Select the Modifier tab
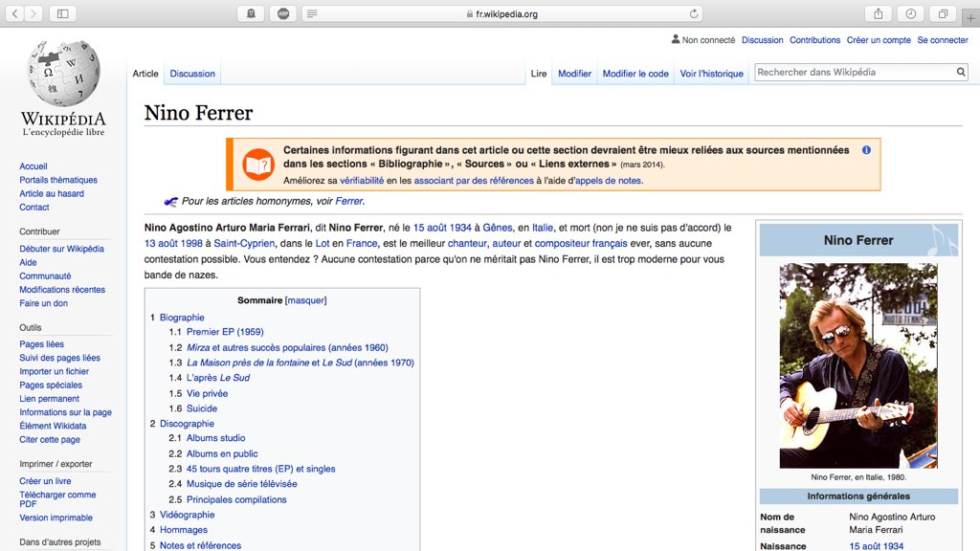The width and height of the screenshot is (980, 551). [x=574, y=74]
